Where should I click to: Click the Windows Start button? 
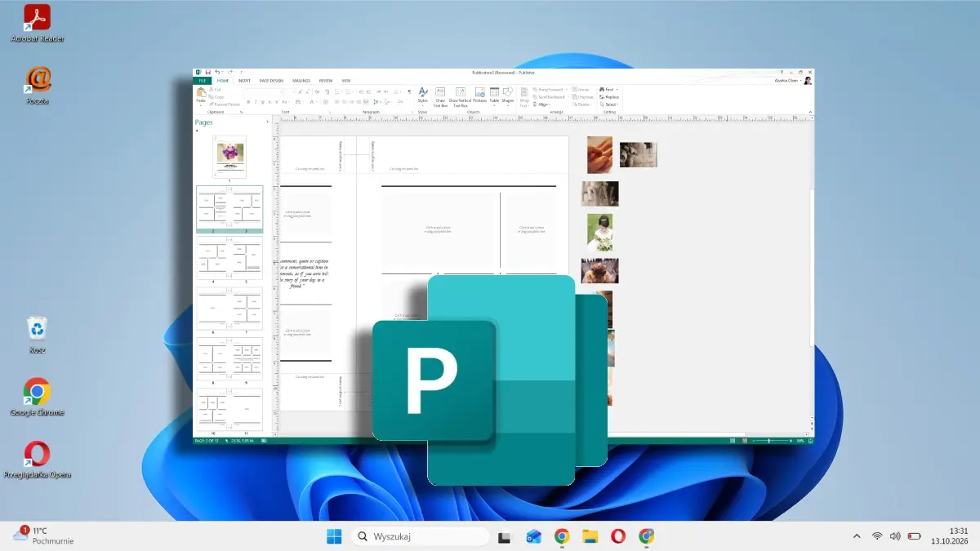(x=334, y=536)
